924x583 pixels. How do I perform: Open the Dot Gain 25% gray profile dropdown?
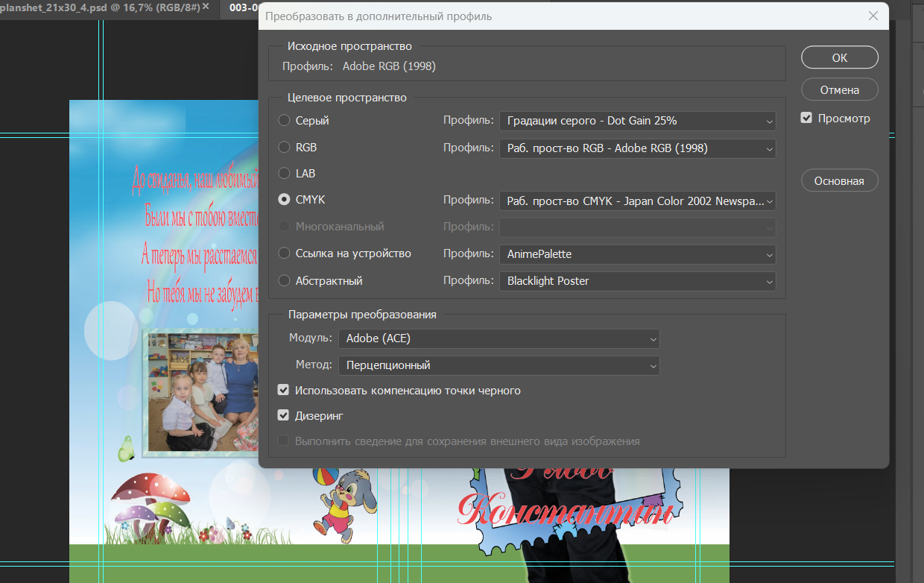(x=638, y=121)
